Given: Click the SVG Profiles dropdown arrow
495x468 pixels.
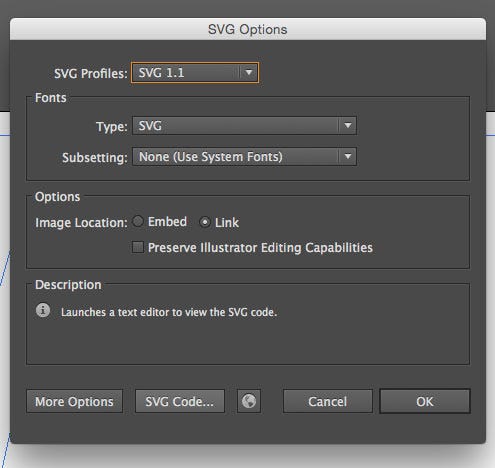Looking at the screenshot, I should coord(249,72).
